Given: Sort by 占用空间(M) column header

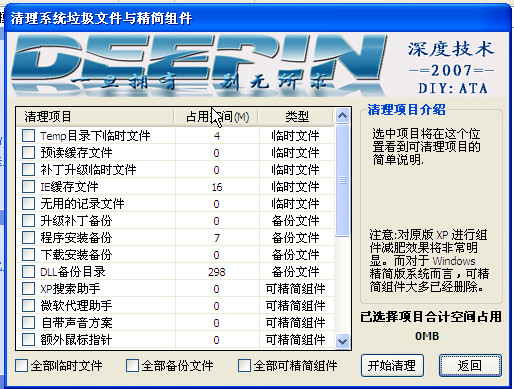Looking at the screenshot, I should [216, 117].
